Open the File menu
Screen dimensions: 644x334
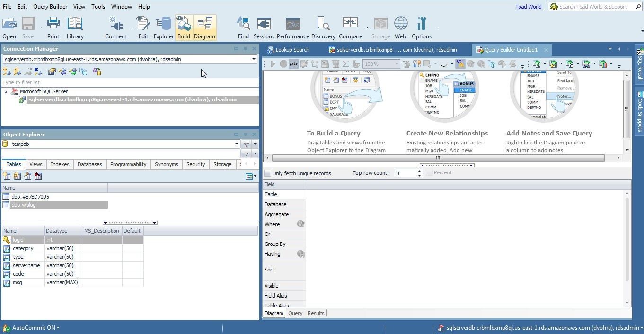pyautogui.click(x=7, y=7)
